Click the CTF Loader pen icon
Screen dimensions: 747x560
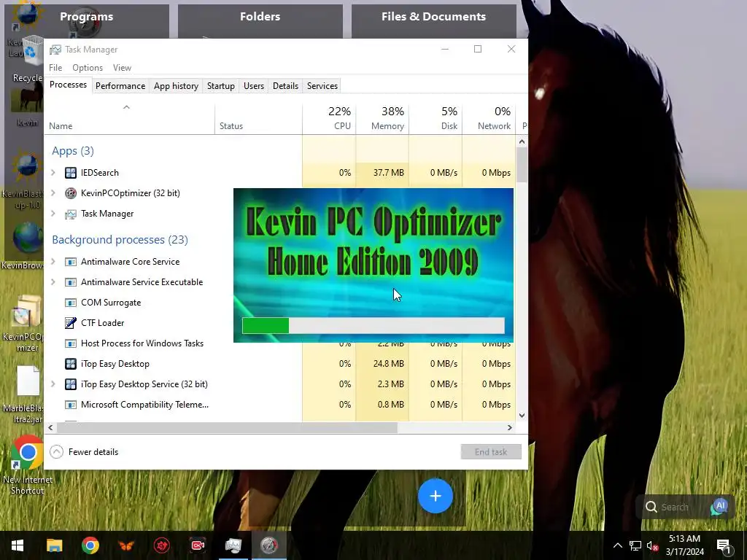click(x=71, y=323)
